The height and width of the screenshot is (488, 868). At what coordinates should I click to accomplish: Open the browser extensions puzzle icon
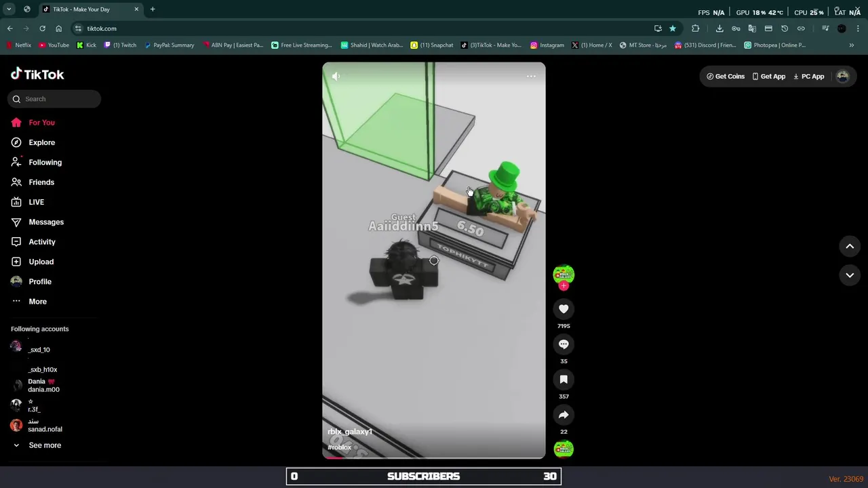point(696,28)
